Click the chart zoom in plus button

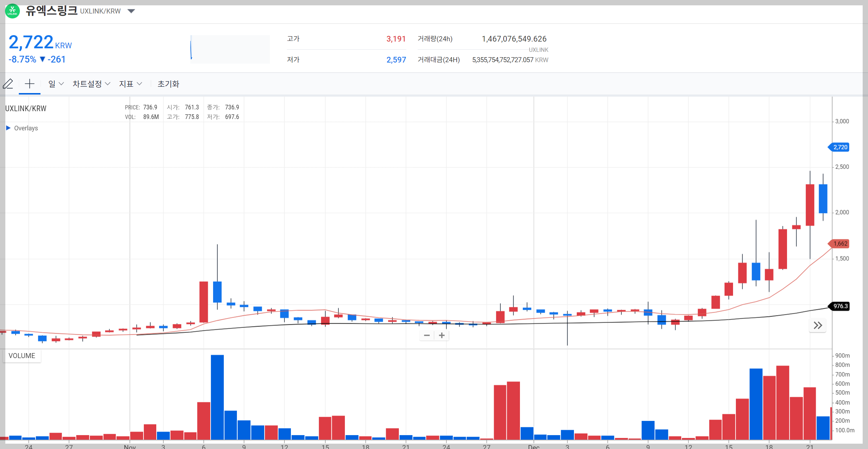coord(442,335)
